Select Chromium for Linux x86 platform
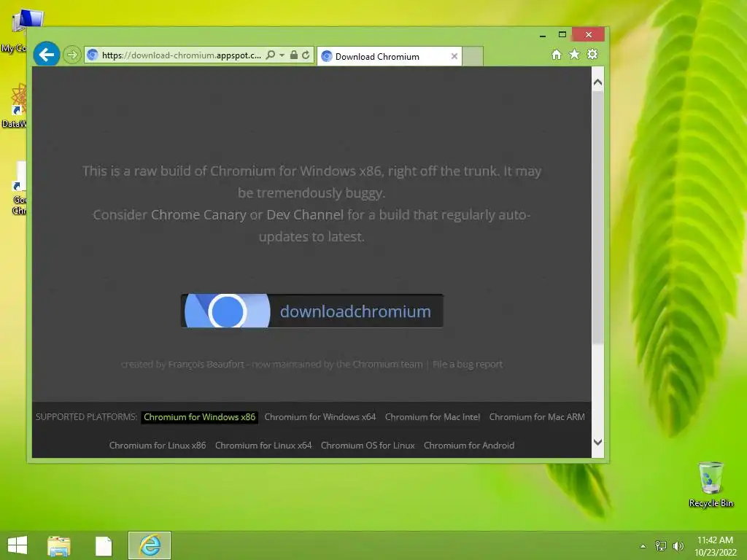 point(158,446)
